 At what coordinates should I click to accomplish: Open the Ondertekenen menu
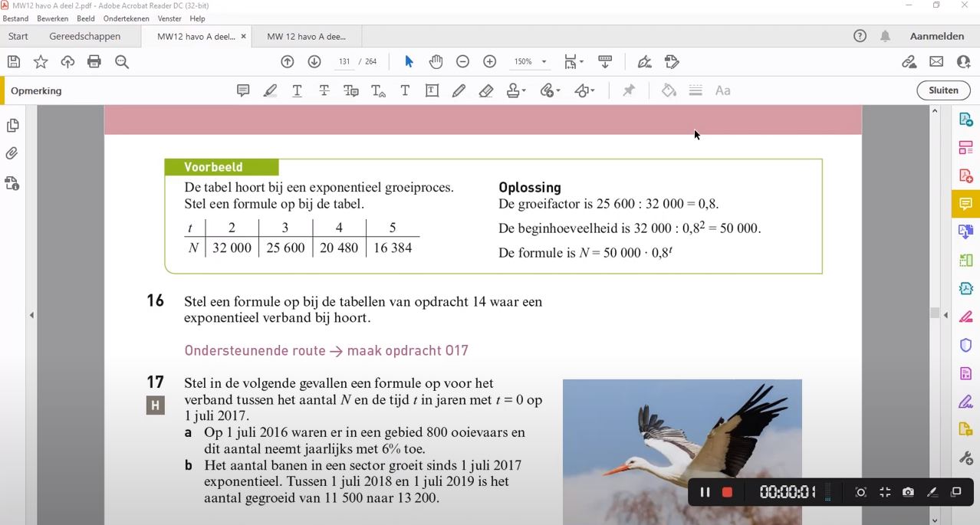(127, 18)
